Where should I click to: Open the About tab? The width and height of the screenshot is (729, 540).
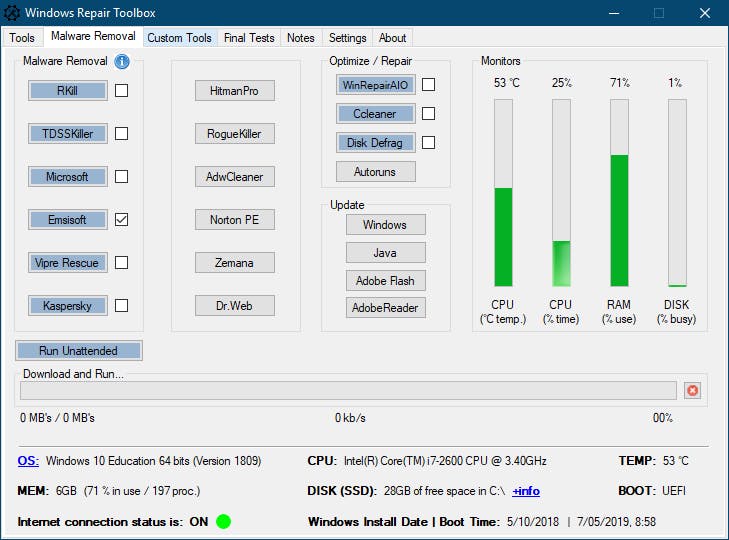[392, 38]
